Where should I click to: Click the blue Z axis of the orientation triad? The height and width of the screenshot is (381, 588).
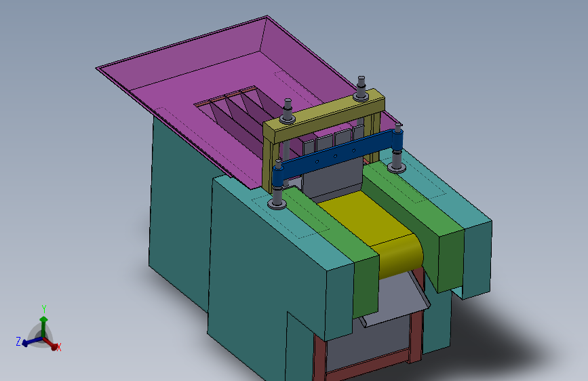31,341
